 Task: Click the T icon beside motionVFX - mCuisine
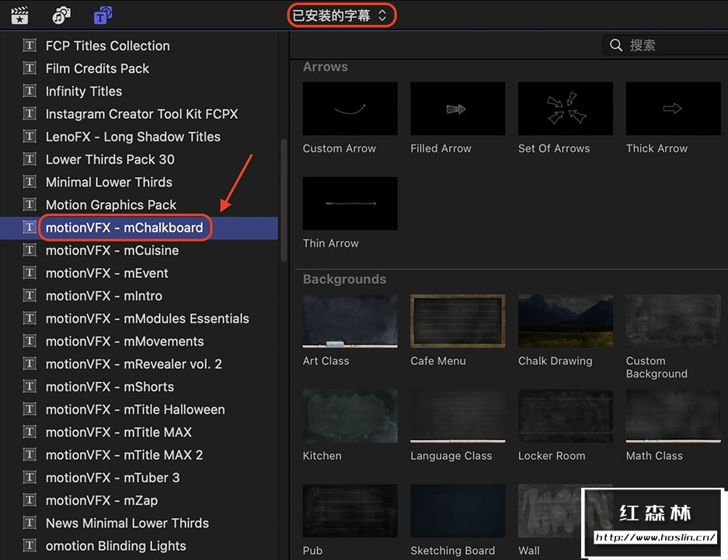(x=30, y=250)
